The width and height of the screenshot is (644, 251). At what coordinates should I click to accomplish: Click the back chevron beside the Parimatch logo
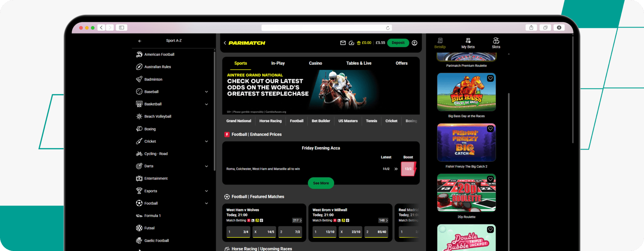[x=225, y=43]
